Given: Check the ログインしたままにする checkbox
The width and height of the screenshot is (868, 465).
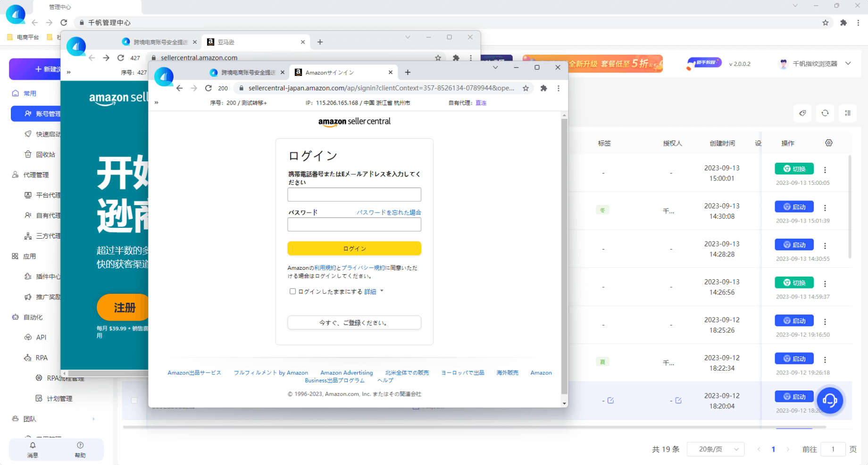Looking at the screenshot, I should 292,291.
